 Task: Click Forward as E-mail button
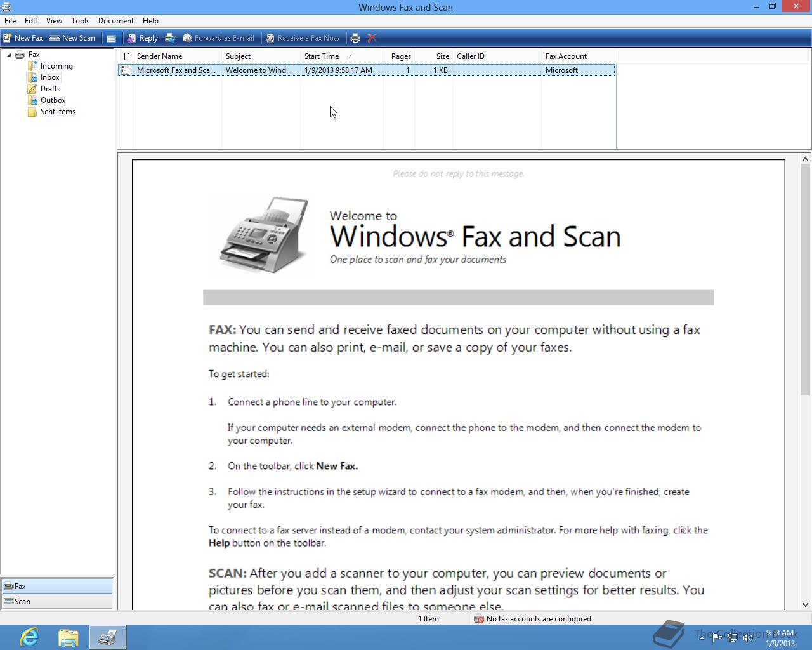[219, 38]
